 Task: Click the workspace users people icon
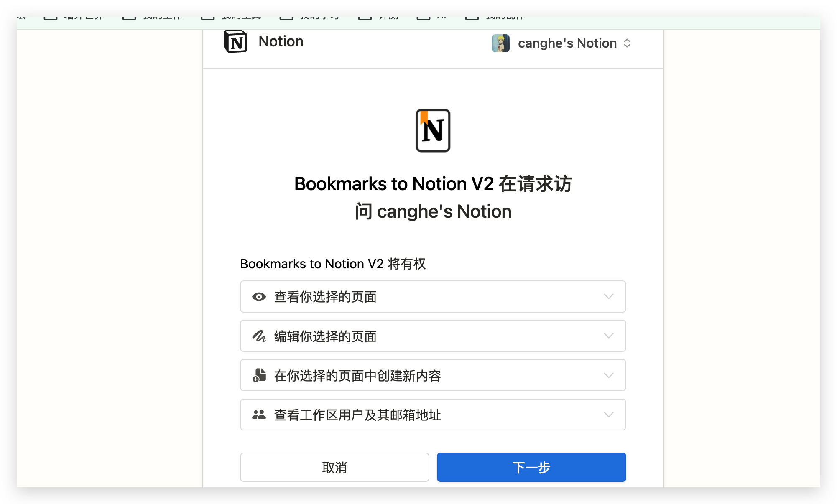point(259,415)
